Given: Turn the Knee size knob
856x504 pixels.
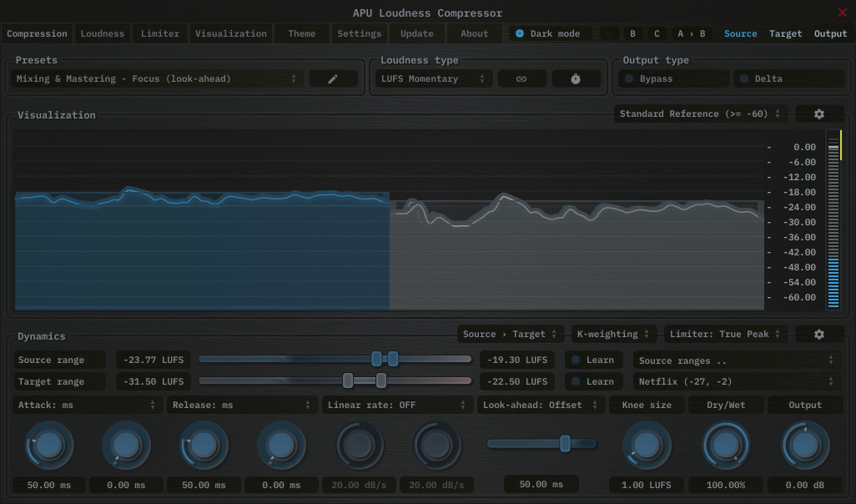Looking at the screenshot, I should click(646, 445).
